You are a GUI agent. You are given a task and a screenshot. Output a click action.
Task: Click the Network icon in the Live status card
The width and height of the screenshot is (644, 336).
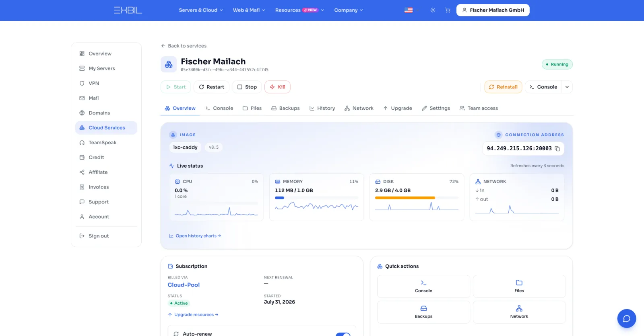[478, 182]
